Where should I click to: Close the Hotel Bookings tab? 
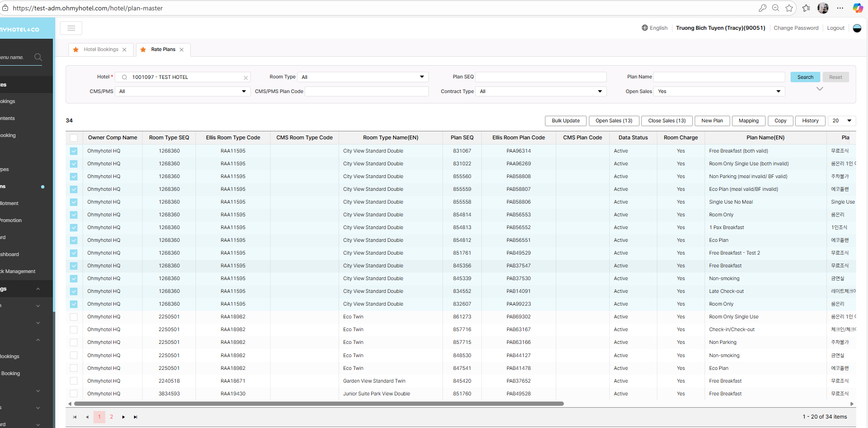[x=125, y=50]
